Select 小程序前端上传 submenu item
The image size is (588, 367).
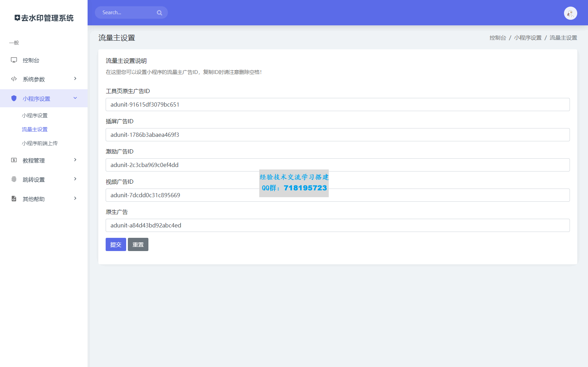pyautogui.click(x=40, y=143)
